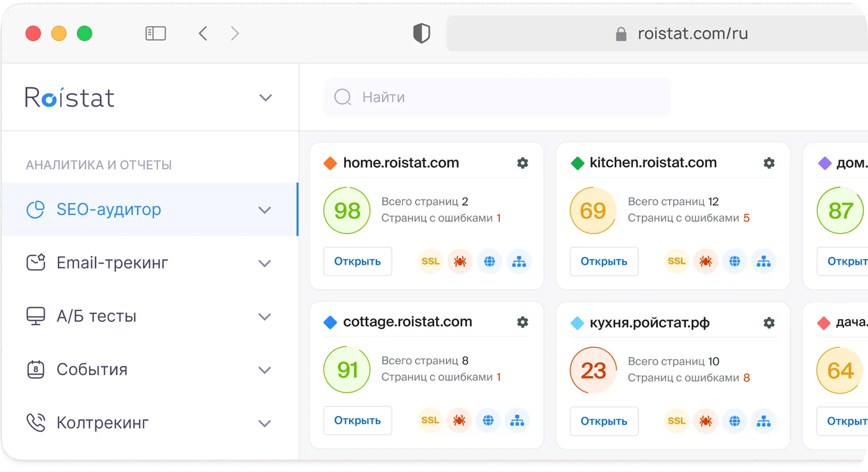This screenshot has height=472, width=868.
Task: Click sitemap icon on кухня.ройстат.рф card
Action: click(x=764, y=422)
